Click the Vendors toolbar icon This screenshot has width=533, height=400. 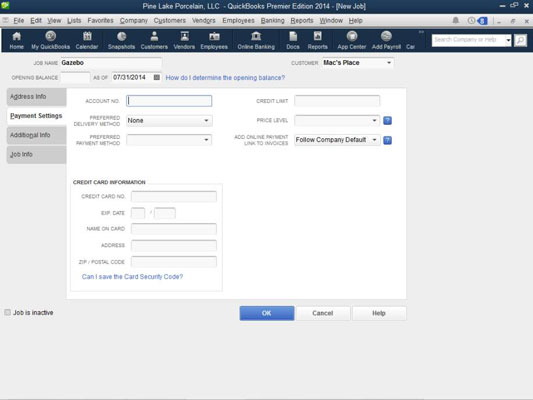(x=184, y=40)
